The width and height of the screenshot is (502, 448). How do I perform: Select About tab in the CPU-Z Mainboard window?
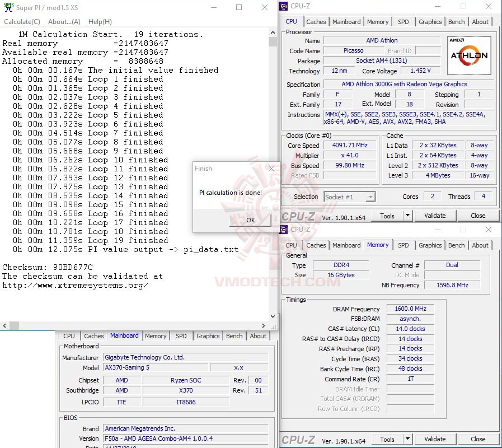point(258,336)
